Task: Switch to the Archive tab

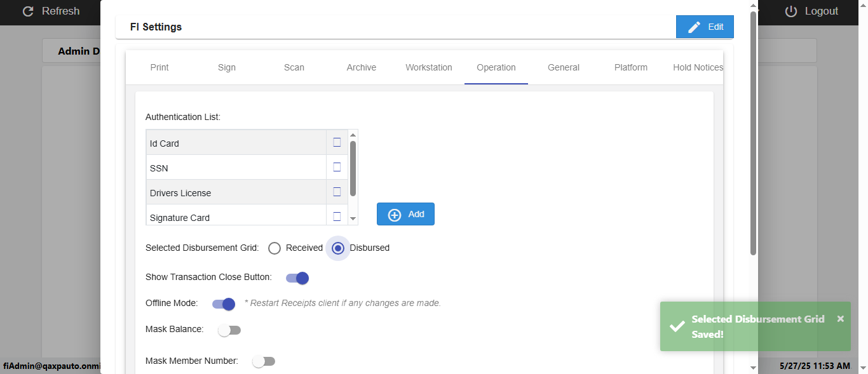Action: [x=362, y=67]
